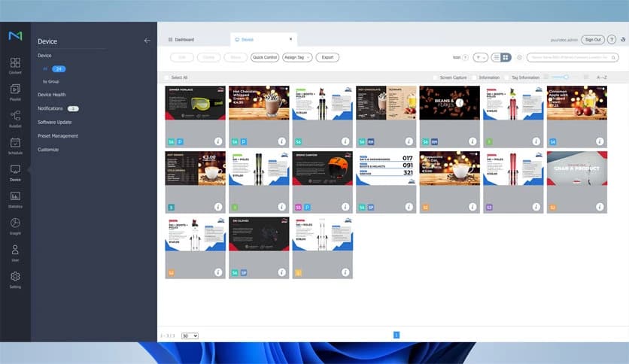Image resolution: width=629 pixels, height=364 pixels.
Task: Show info for Beans & Flakes device card
Action: [x=473, y=141]
